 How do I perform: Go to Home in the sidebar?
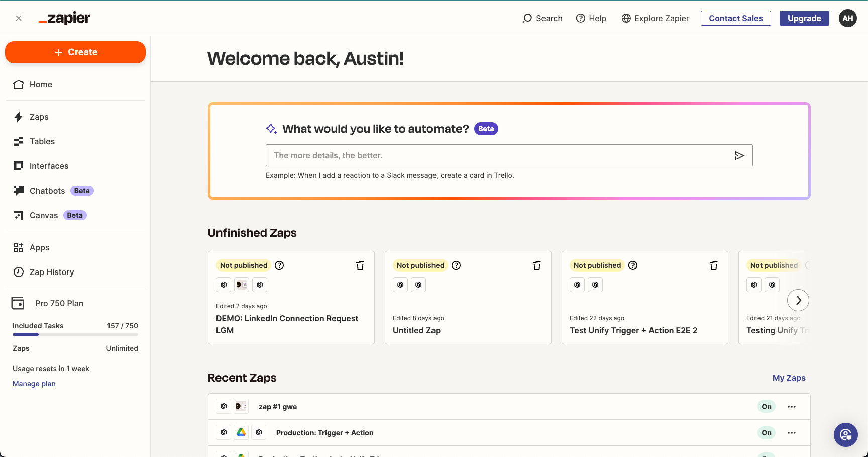pyautogui.click(x=41, y=84)
